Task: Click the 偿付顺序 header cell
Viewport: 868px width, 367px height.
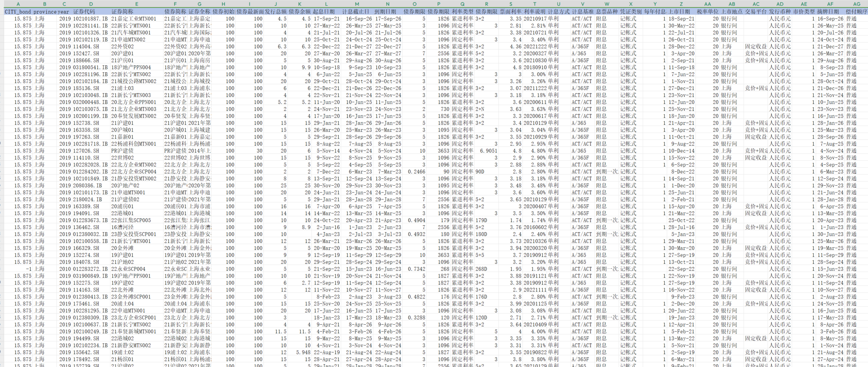Action: coord(857,12)
